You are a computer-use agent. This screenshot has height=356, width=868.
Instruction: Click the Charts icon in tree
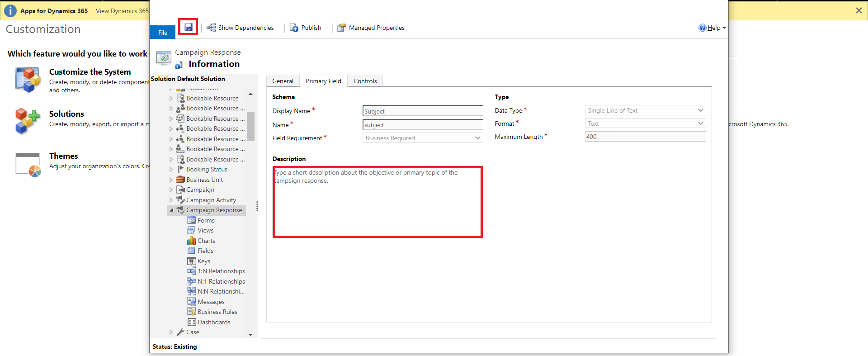tap(192, 241)
